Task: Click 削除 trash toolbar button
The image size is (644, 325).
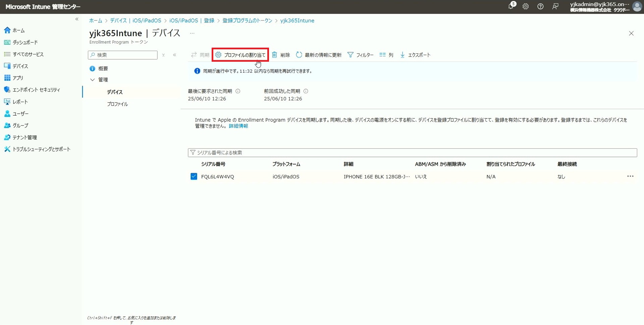Action: pyautogui.click(x=281, y=55)
